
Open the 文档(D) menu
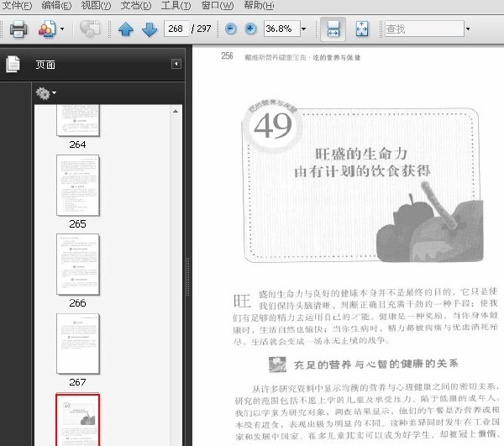(x=136, y=6)
